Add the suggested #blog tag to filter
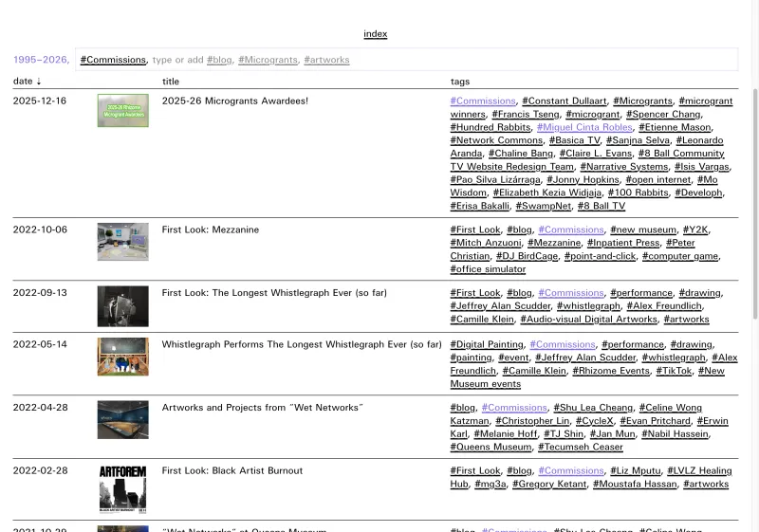759x532 pixels. (x=219, y=60)
